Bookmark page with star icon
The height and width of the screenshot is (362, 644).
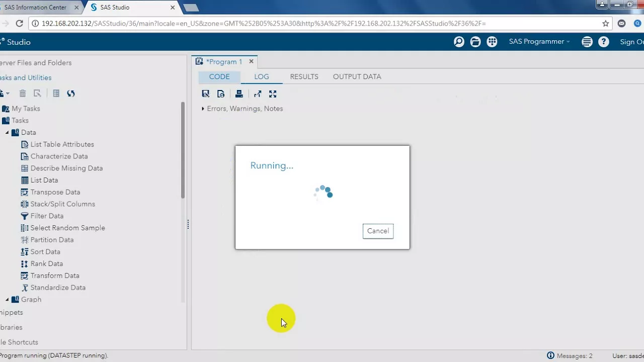click(x=606, y=24)
